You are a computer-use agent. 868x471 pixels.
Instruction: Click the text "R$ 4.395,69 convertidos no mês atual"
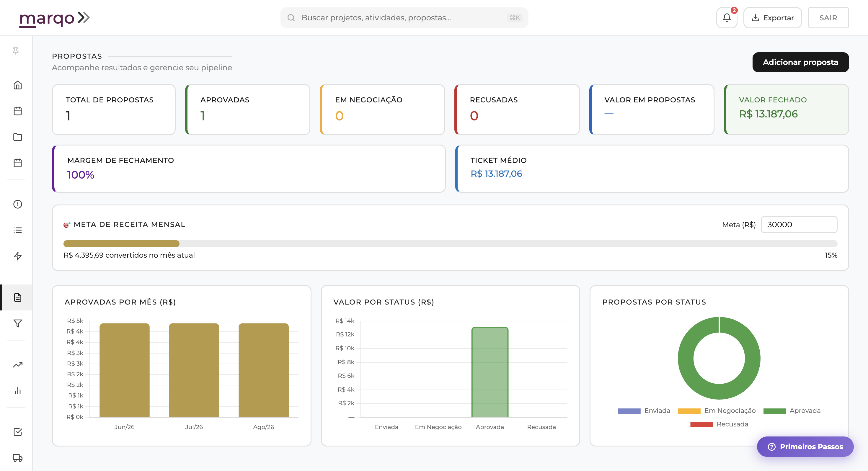[x=129, y=255]
